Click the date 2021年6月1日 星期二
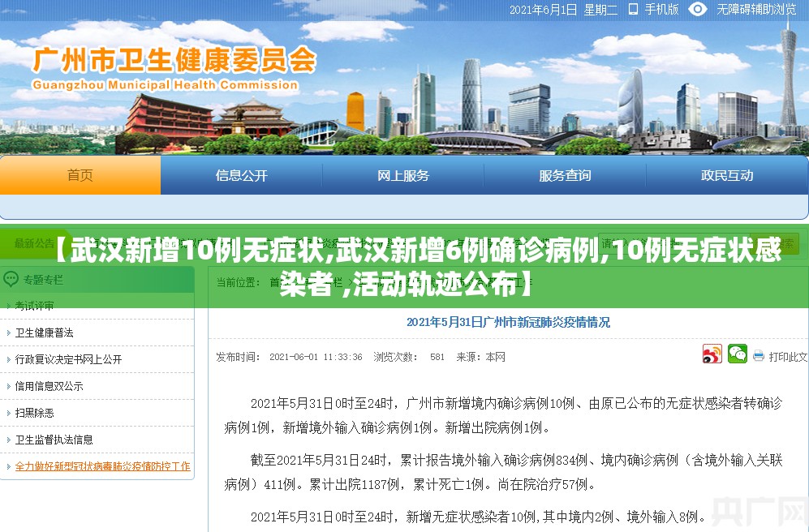Screen dimensions: 809x532 pyautogui.click(x=563, y=9)
